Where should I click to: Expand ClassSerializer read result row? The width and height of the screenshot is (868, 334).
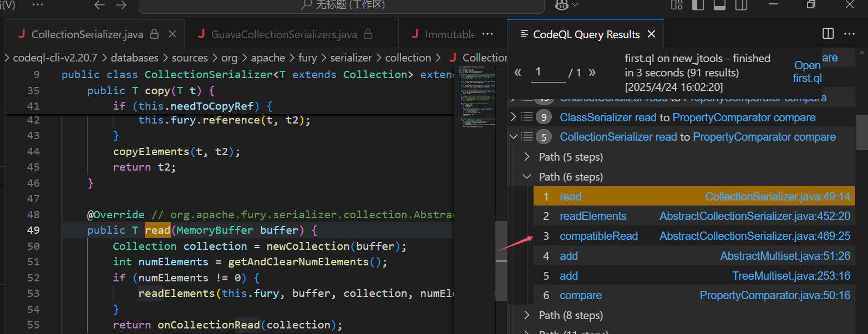(513, 117)
